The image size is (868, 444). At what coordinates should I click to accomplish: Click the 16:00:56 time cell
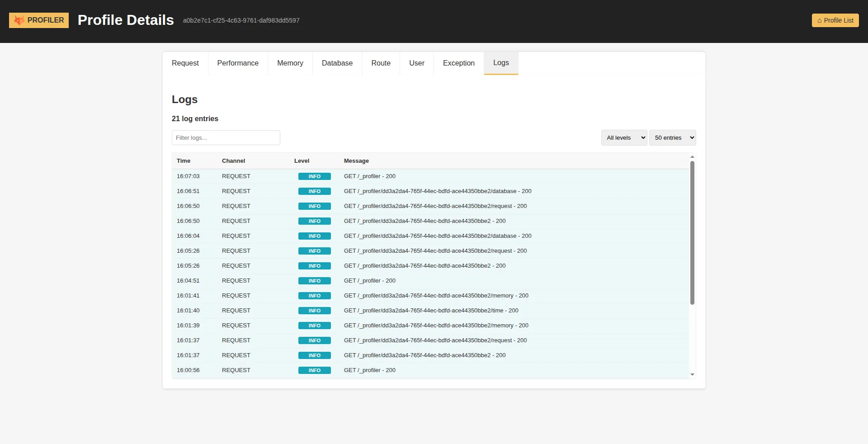[188, 370]
